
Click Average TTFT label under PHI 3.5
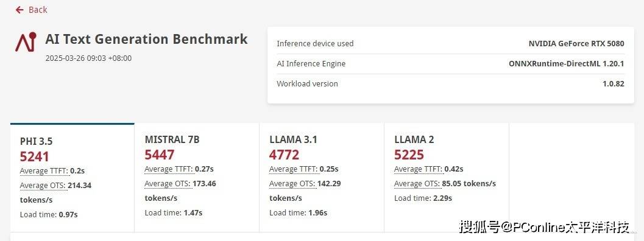pos(44,171)
